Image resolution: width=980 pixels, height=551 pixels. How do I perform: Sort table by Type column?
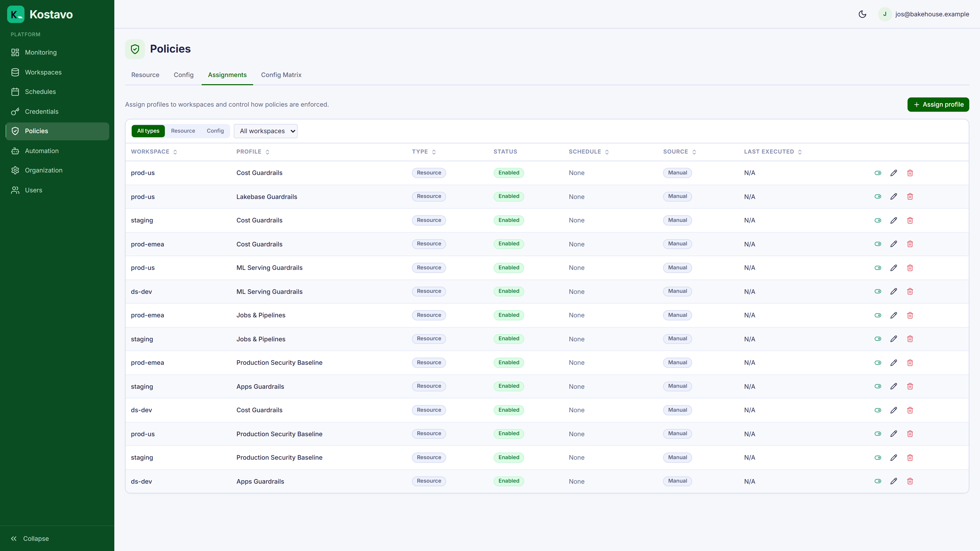424,152
